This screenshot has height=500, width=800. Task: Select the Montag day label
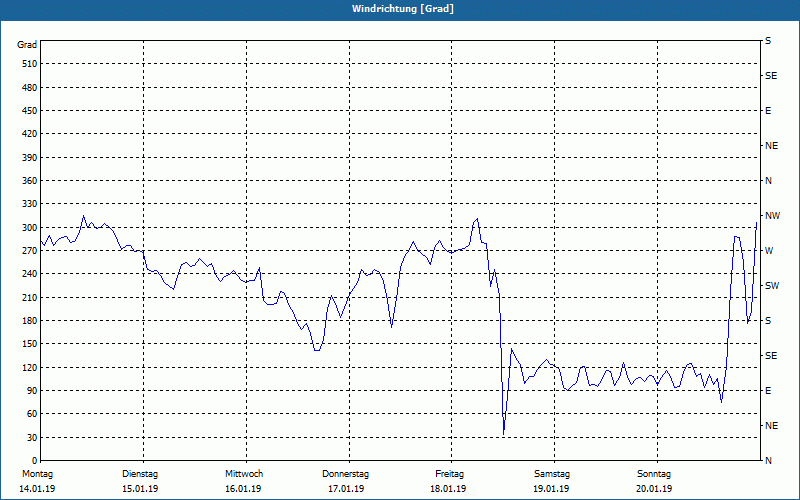37,474
